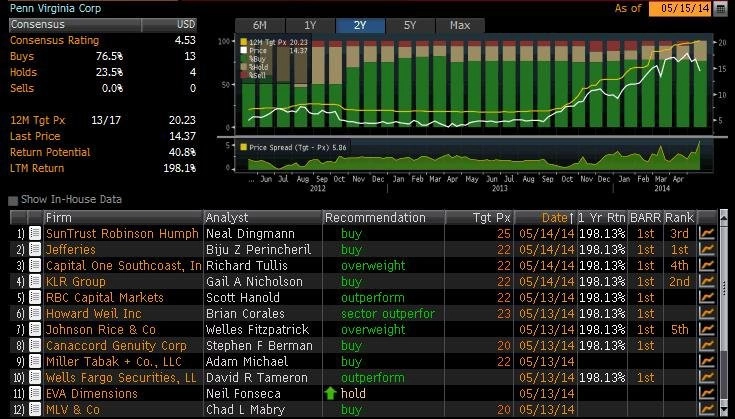This screenshot has width=735, height=419.
Task: Open the calendar picker beside the As of date
Action: pyautogui.click(x=720, y=8)
